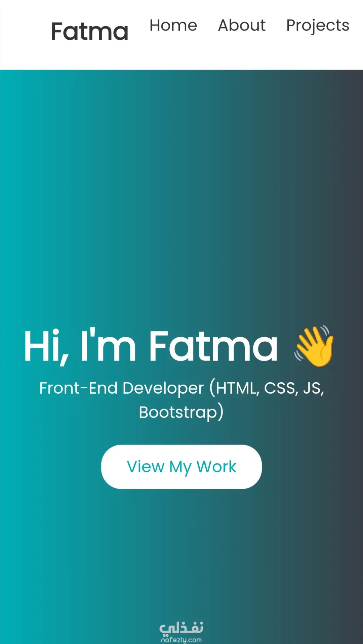The width and height of the screenshot is (363, 644).
Task: Open the About nav item
Action: [242, 26]
